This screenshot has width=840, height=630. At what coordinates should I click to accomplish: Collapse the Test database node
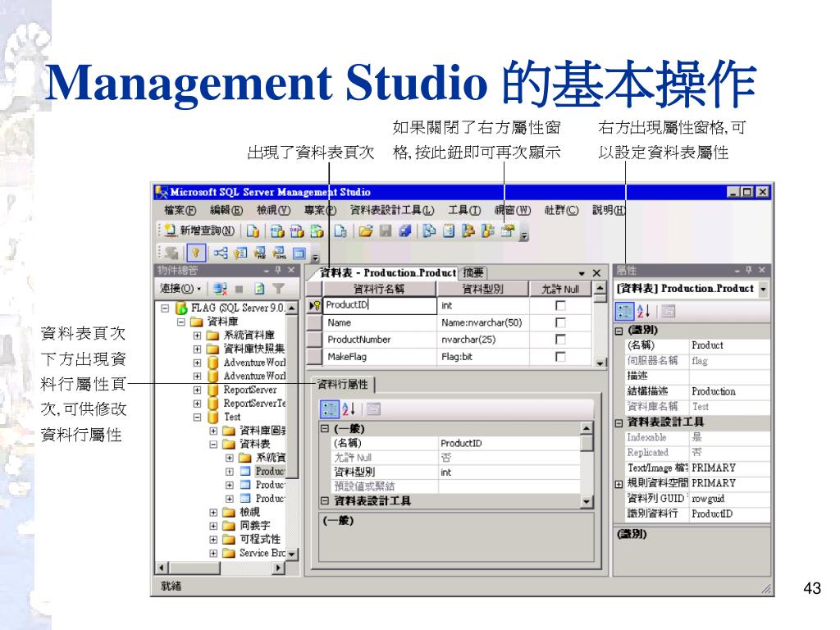(197, 417)
